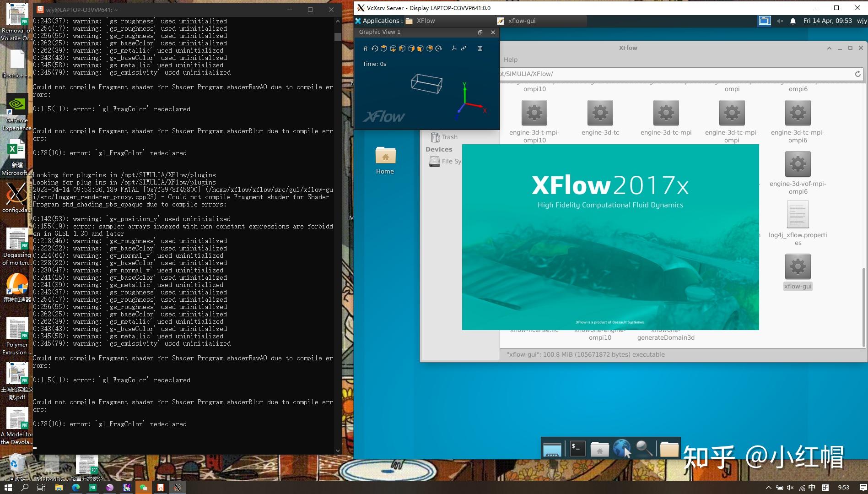Screen dimensions: 868x494
Task: Select the engine-3d-t-mpi-ompi10 file
Action: coord(534,121)
